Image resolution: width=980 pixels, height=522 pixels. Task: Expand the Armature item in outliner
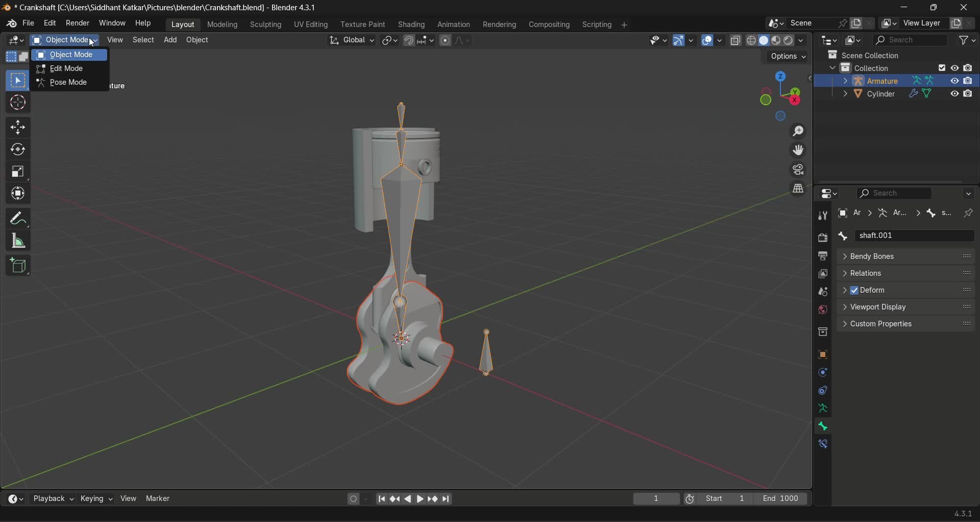click(846, 81)
